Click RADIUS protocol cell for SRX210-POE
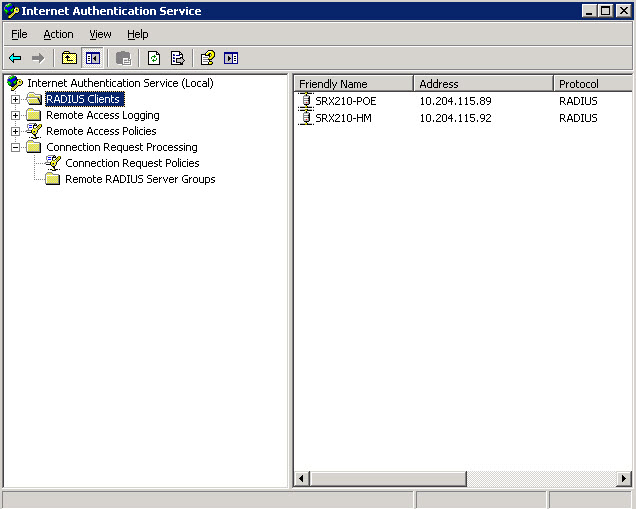 [x=578, y=101]
